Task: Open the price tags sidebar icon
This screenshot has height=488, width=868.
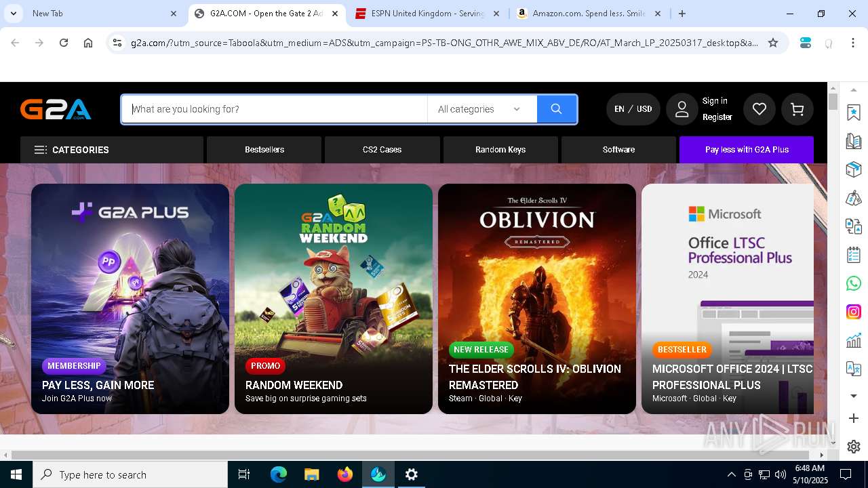Action: coord(854,198)
